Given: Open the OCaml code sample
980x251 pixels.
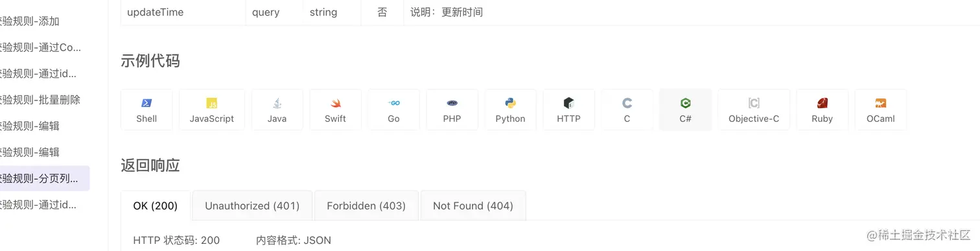Looking at the screenshot, I should pyautogui.click(x=880, y=110).
